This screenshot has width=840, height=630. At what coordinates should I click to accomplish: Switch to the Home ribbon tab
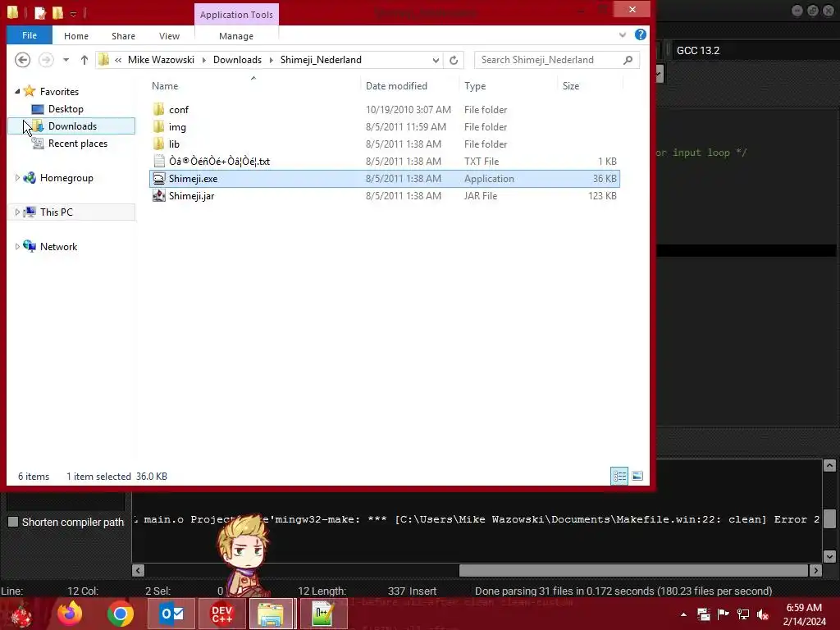click(x=76, y=36)
